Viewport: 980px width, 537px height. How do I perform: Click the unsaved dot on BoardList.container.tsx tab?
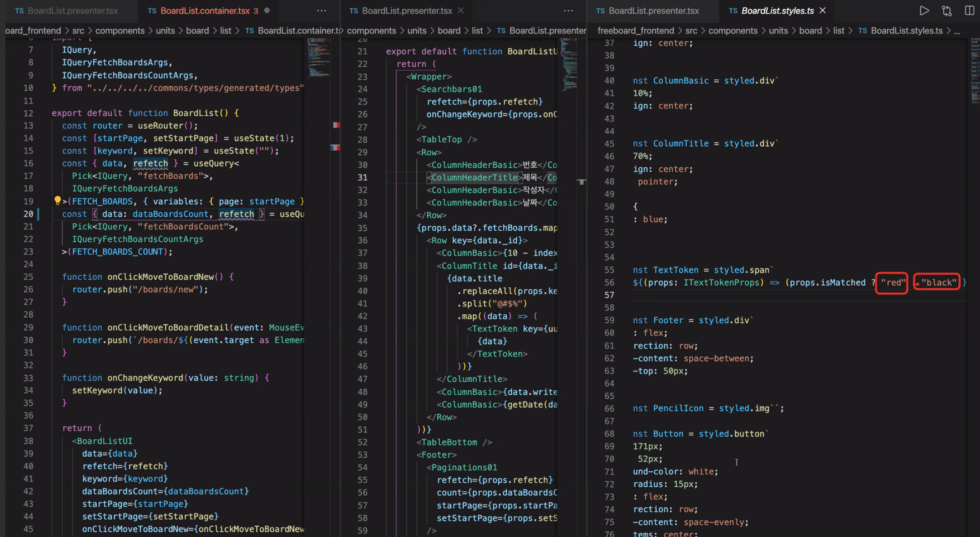coord(267,11)
